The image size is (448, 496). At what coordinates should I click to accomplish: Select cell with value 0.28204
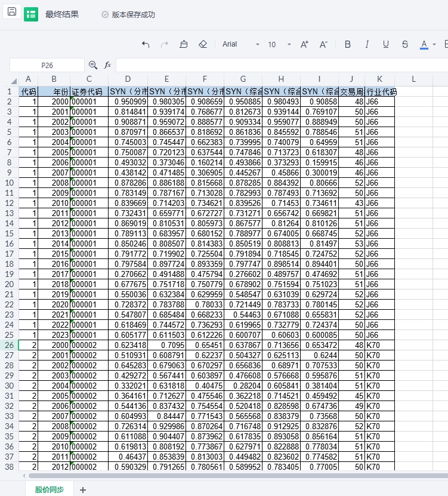click(x=243, y=386)
